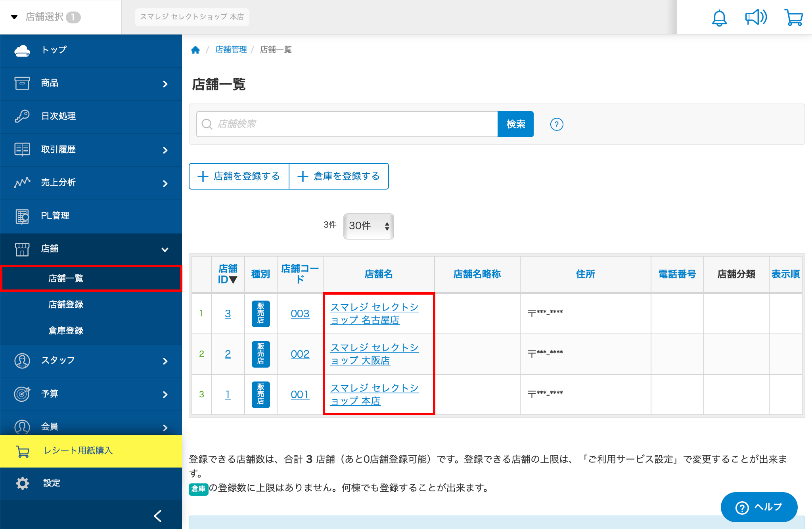
Task: Sort by 店舗名 column header
Action: (379, 274)
